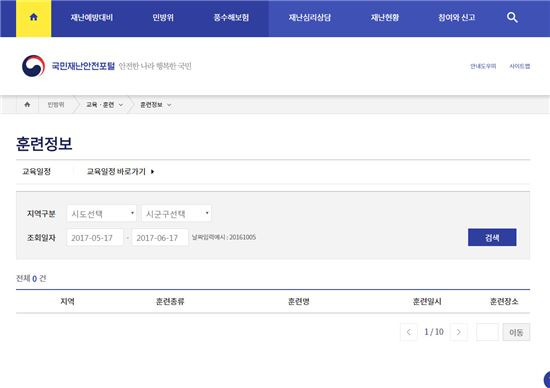This screenshot has height=388, width=550.
Task: Click the 훈련종류 column header
Action: tap(170, 301)
